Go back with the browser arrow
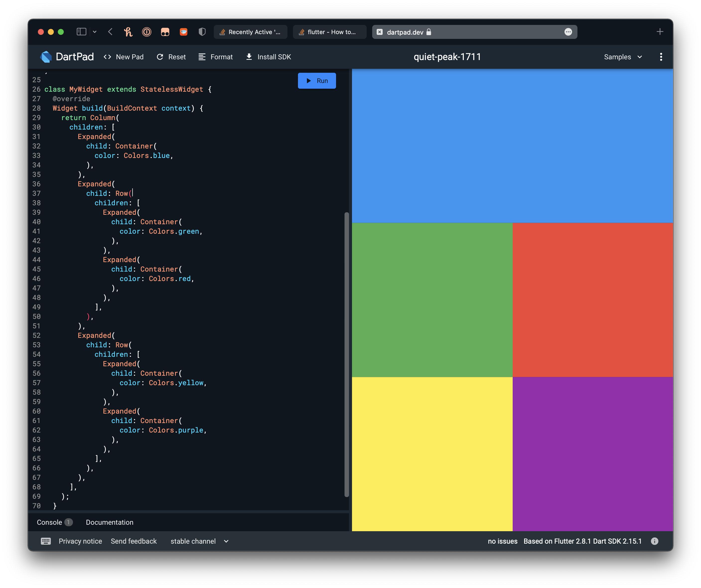 pyautogui.click(x=111, y=32)
